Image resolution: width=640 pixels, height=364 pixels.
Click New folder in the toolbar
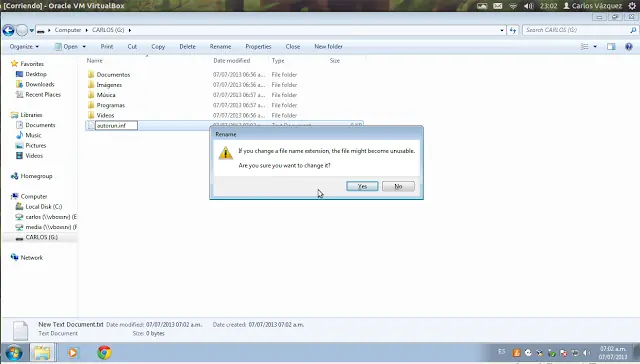tap(329, 47)
